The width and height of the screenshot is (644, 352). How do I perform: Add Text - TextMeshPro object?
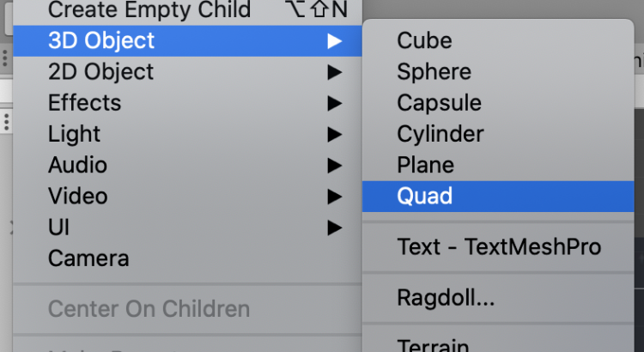pos(499,247)
